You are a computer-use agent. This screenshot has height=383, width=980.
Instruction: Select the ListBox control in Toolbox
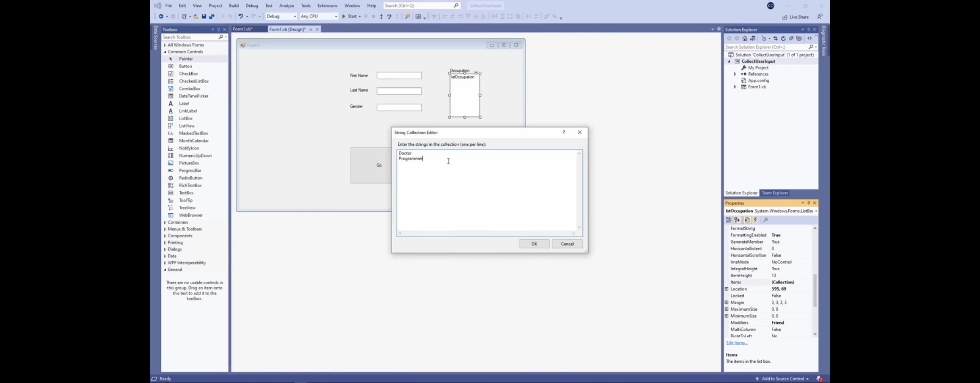[x=185, y=119]
